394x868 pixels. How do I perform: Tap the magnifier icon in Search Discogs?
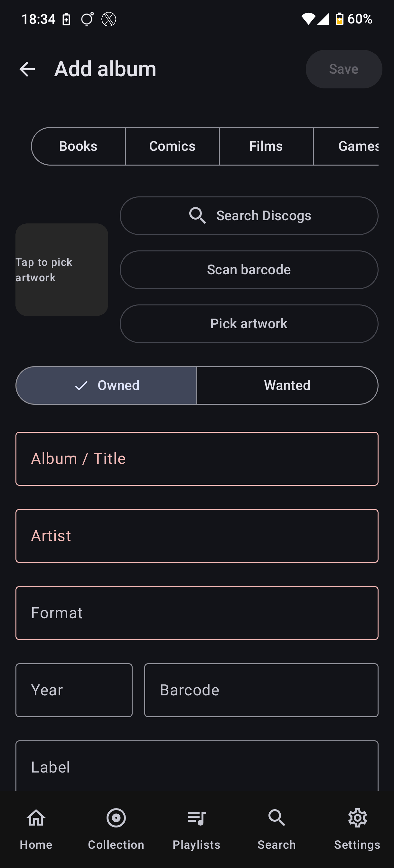[198, 216]
